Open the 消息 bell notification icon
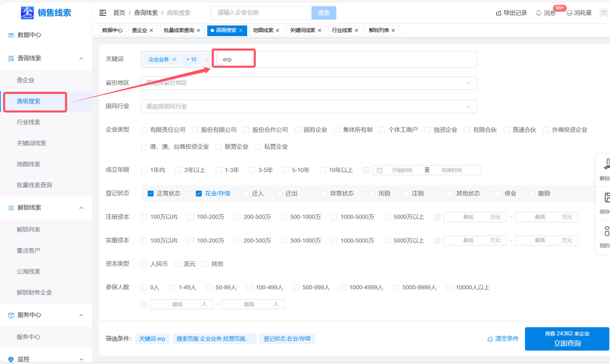Image resolution: width=610 pixels, height=364 pixels. click(x=539, y=13)
